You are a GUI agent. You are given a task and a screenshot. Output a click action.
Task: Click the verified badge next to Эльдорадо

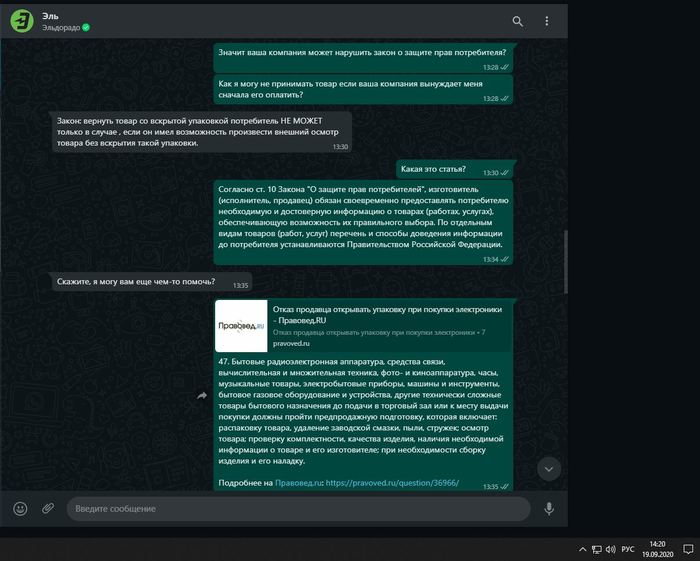click(86, 28)
